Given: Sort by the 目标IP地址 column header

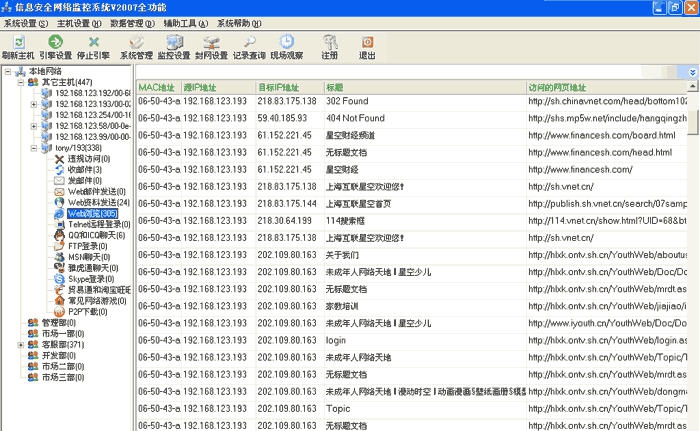Looking at the screenshot, I should 281,87.
